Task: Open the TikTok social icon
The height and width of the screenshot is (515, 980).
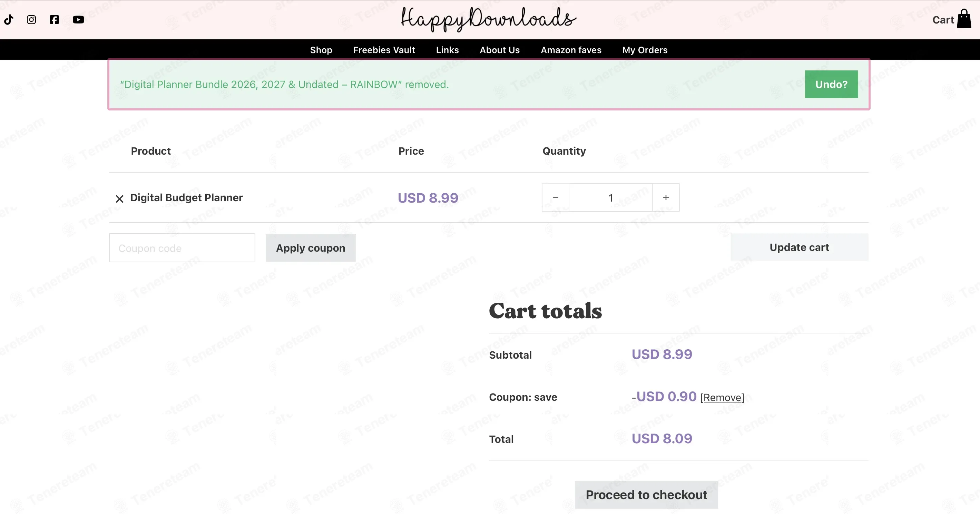Action: [x=9, y=19]
